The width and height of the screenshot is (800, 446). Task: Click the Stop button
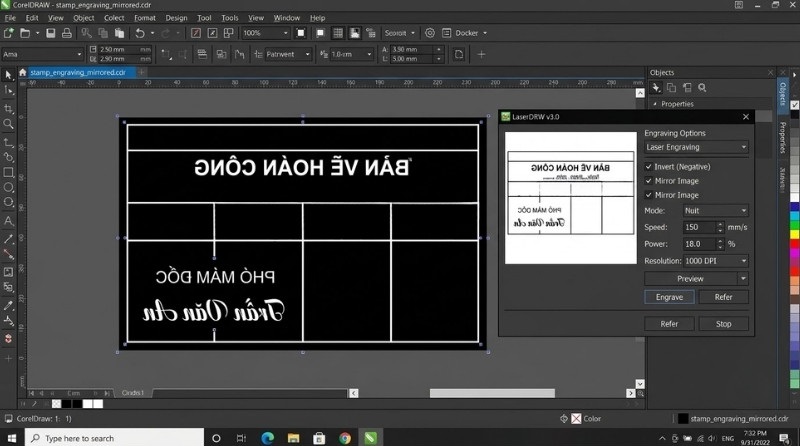(x=723, y=324)
